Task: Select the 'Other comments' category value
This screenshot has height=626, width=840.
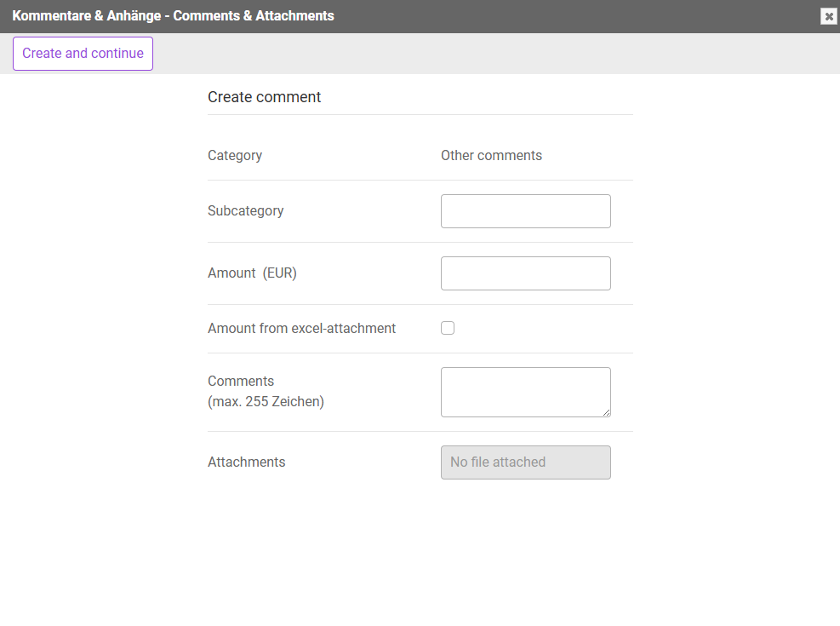Action: click(x=491, y=155)
